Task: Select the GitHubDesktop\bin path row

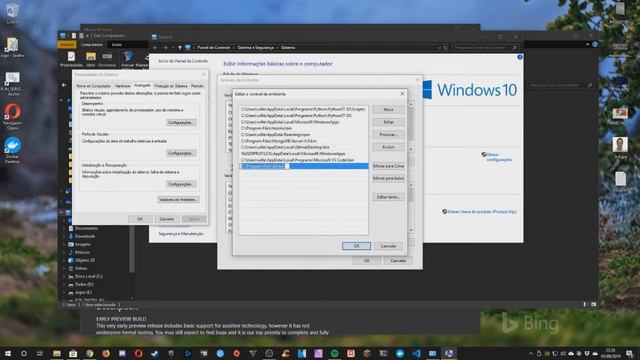Action: click(x=303, y=147)
